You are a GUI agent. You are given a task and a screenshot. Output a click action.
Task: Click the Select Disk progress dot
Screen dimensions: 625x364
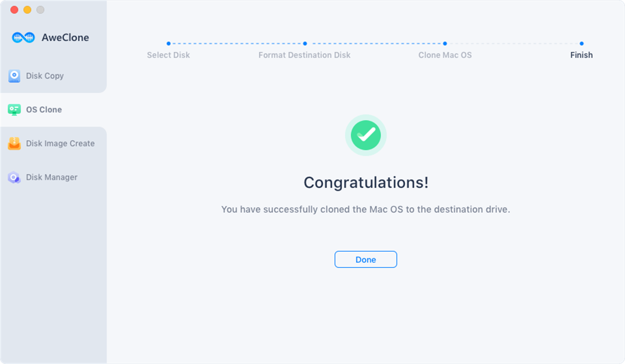[168, 43]
